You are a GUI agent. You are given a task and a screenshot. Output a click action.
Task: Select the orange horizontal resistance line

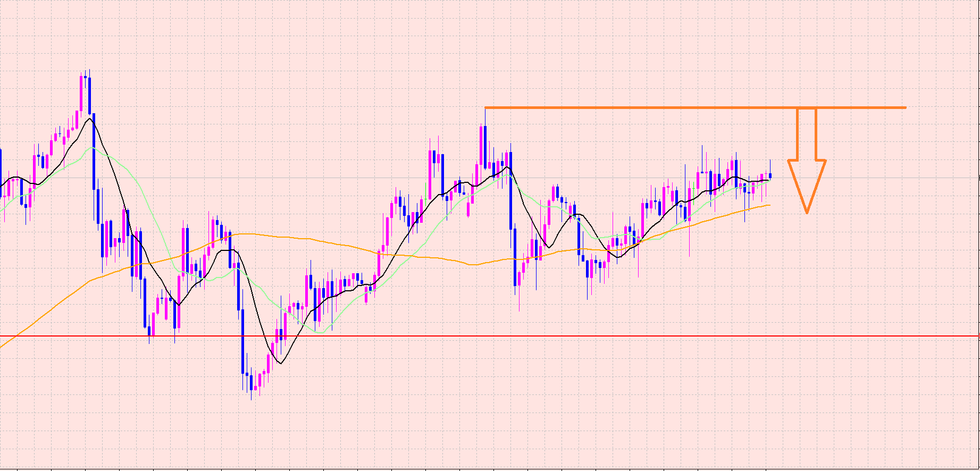click(638, 108)
